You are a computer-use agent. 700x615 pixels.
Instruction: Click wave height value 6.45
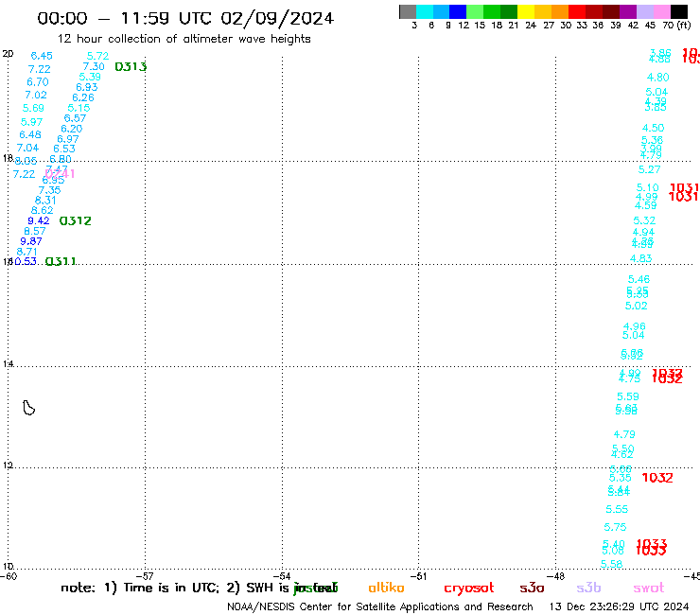[x=42, y=56]
